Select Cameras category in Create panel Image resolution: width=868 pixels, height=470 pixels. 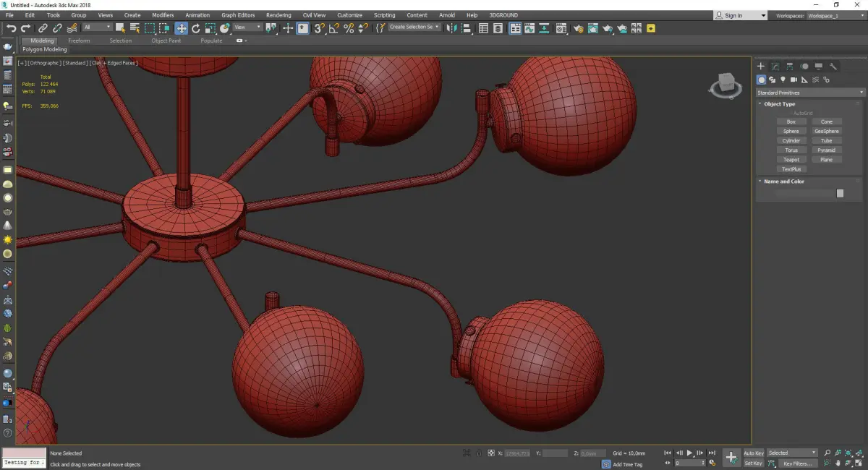(793, 80)
